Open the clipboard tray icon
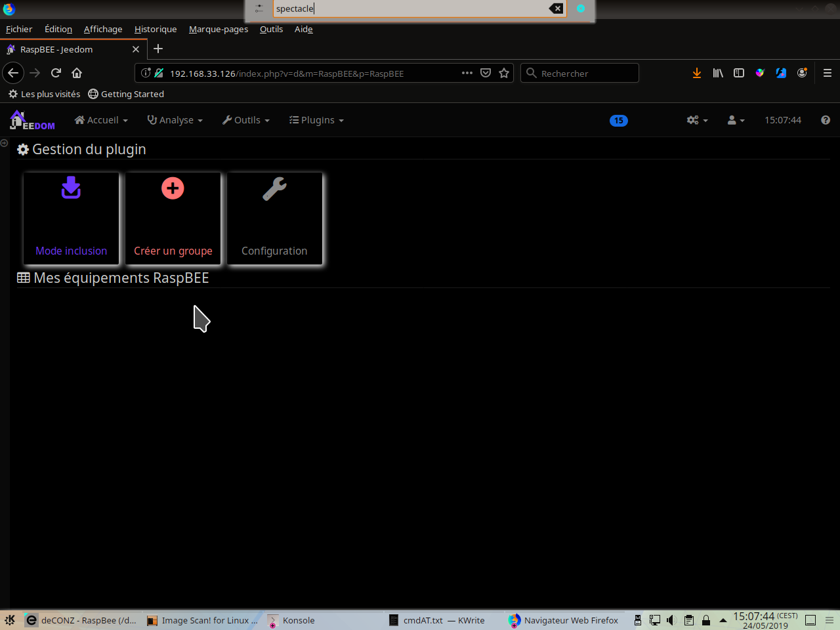Viewport: 840px width, 630px height. pyautogui.click(x=688, y=620)
